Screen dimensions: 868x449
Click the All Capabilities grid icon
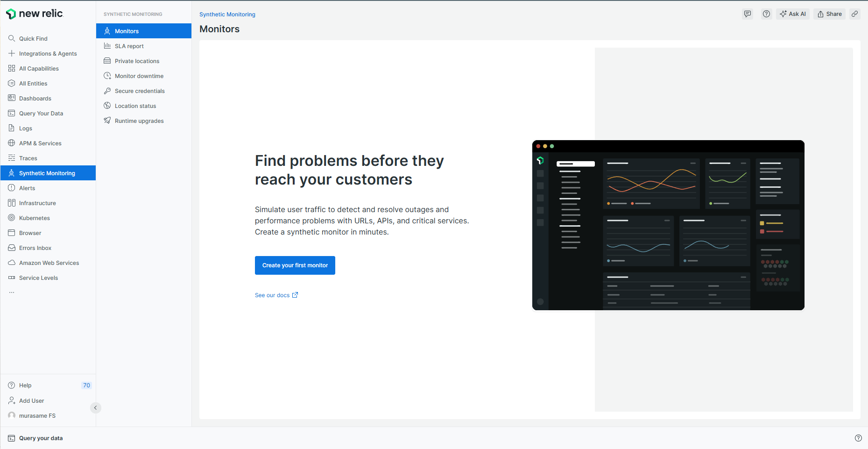(12, 68)
